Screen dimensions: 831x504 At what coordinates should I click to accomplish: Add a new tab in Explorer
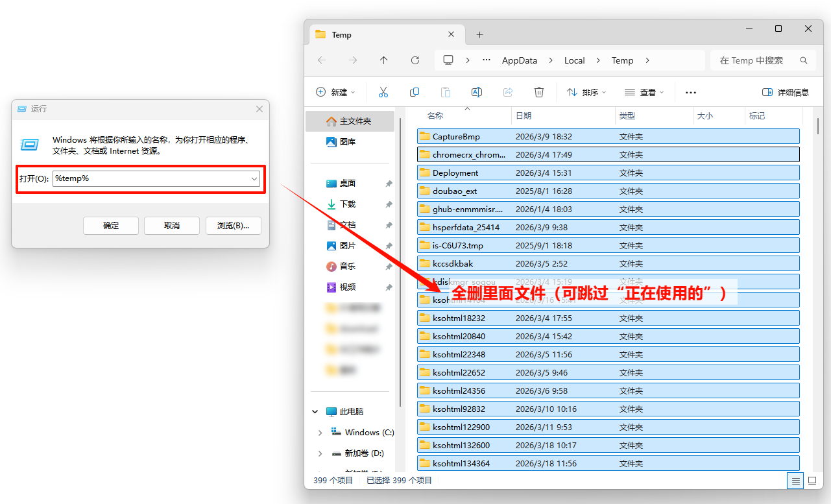click(480, 35)
